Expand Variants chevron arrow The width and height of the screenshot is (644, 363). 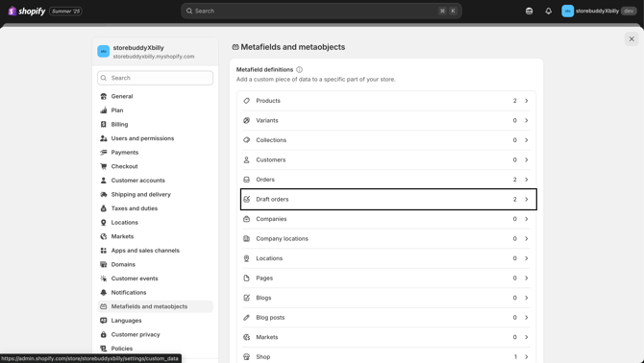(x=526, y=121)
